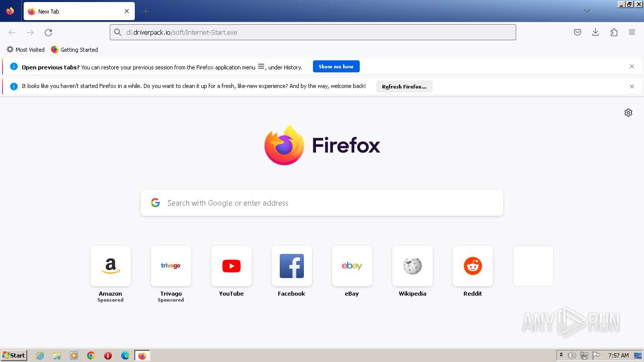644x362 pixels.
Task: Launch Opera from taskbar
Action: pos(108,355)
